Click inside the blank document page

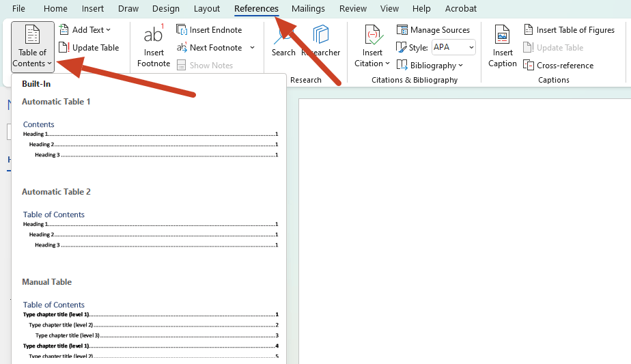tap(465, 231)
